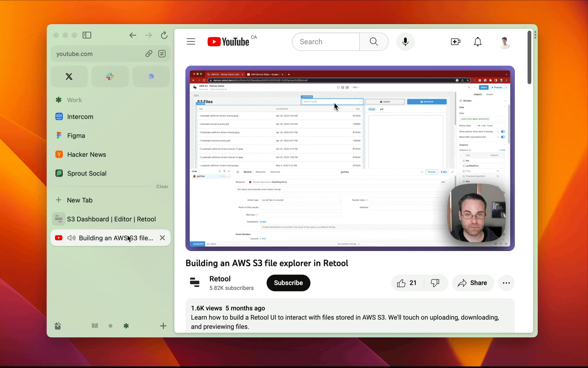This screenshot has width=588, height=368.
Task: Toggle the Arc sidebar visibility icon
Action: coord(87,35)
